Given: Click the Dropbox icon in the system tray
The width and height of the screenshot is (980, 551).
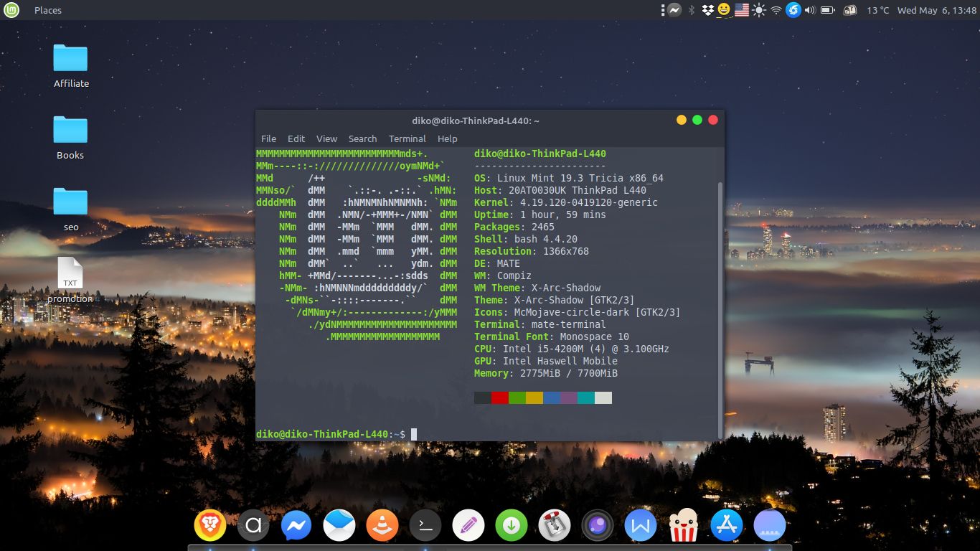Looking at the screenshot, I should tap(707, 10).
